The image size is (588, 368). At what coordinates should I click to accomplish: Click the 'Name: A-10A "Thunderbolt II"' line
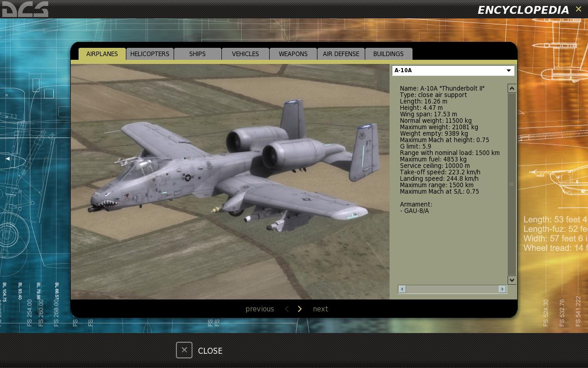442,88
